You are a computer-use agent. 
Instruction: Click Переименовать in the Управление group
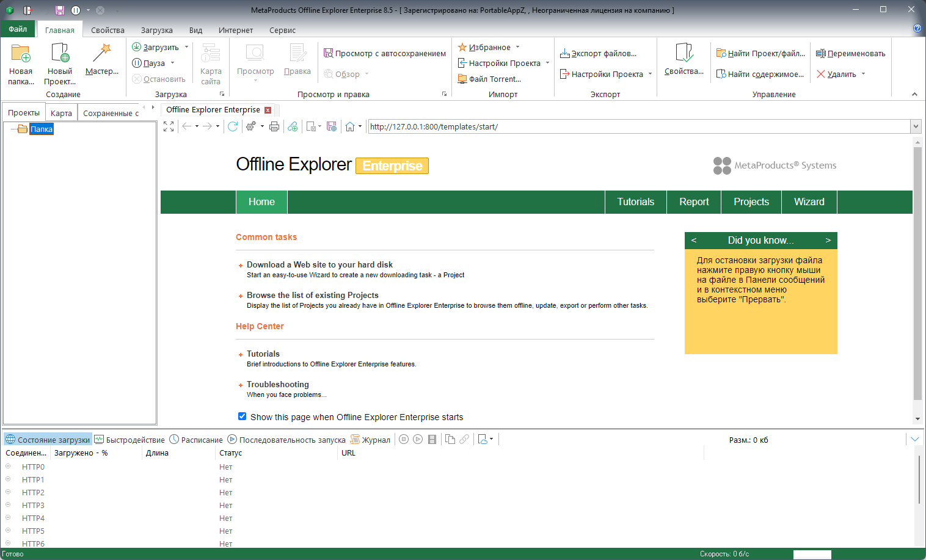851,53
